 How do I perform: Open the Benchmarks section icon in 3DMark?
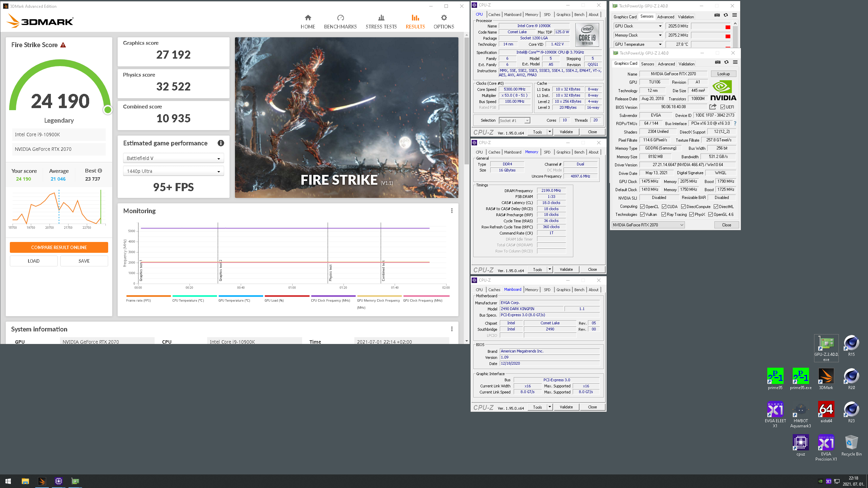(x=340, y=18)
